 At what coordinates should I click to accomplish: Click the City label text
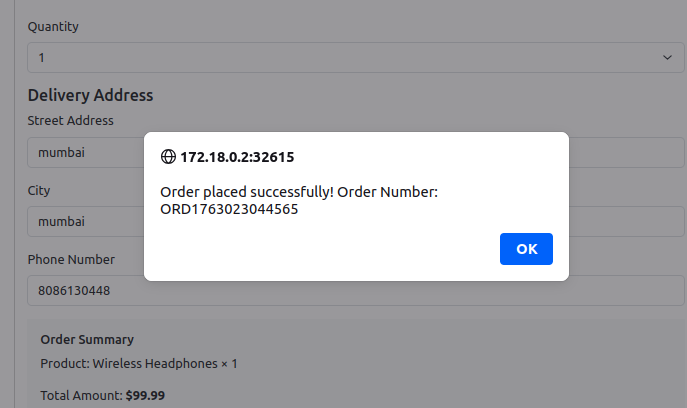(x=39, y=190)
